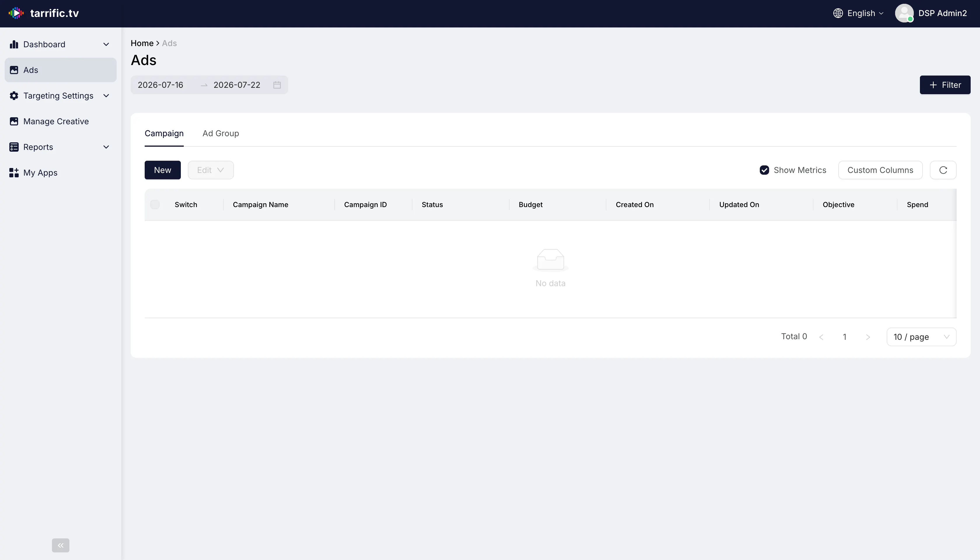
Task: Open My Apps in the sidebar
Action: (x=61, y=173)
